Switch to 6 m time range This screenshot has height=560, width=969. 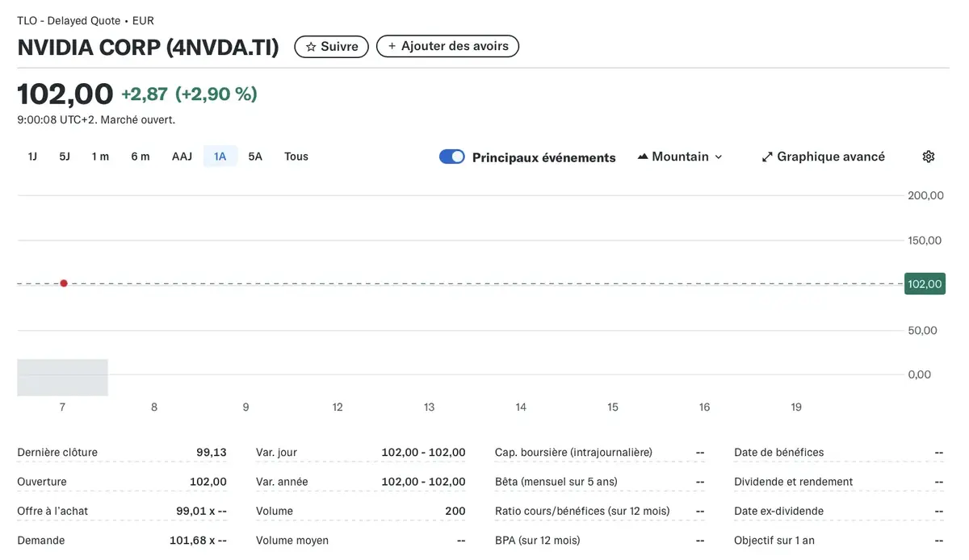(x=141, y=157)
